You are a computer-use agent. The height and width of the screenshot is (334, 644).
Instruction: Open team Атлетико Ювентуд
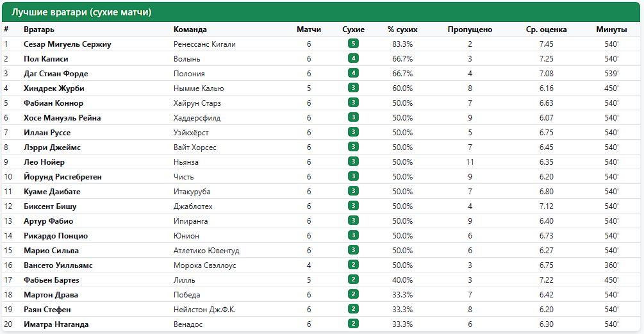(x=206, y=251)
